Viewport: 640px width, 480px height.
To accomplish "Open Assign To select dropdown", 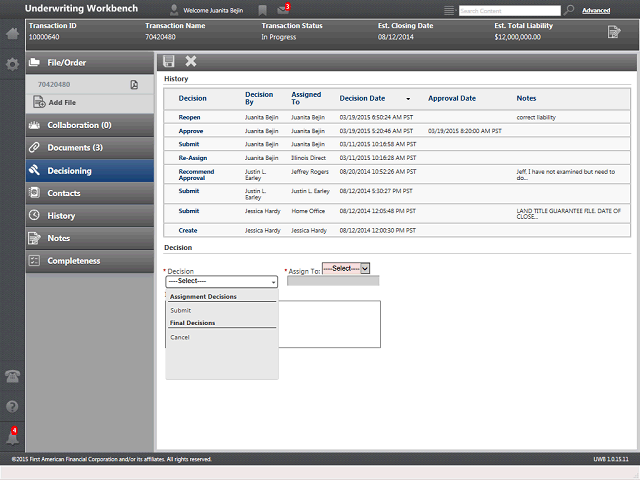I will (346, 268).
